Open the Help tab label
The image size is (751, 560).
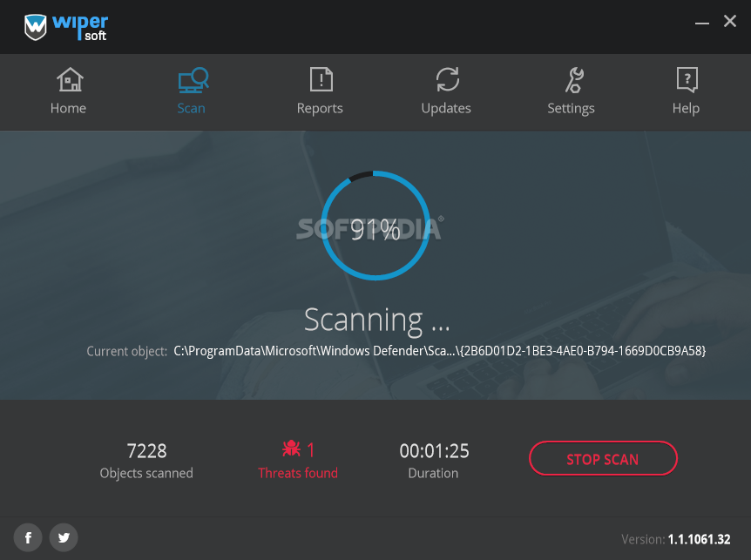click(x=686, y=109)
